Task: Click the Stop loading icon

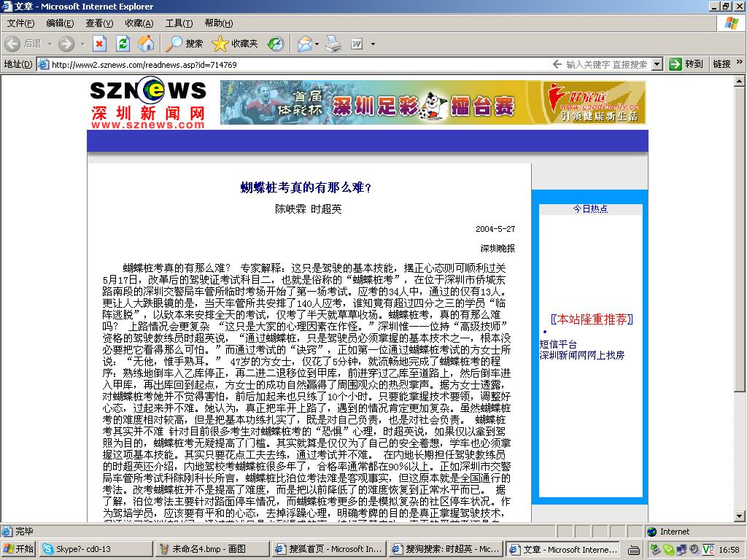Action: (99, 44)
